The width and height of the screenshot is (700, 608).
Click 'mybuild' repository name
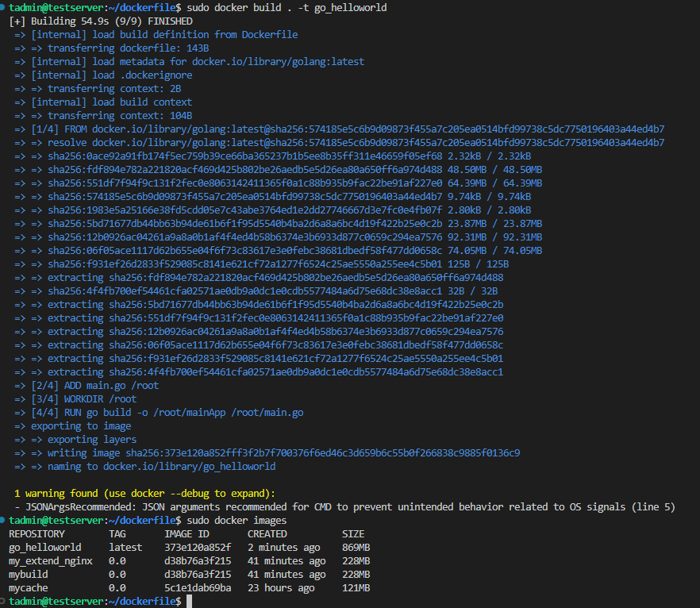point(28,575)
